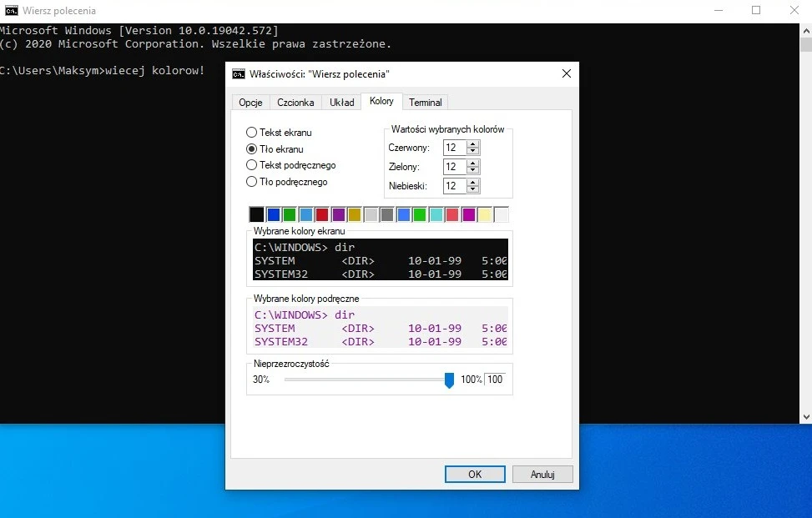Pick the gold color swatch

(x=355, y=214)
